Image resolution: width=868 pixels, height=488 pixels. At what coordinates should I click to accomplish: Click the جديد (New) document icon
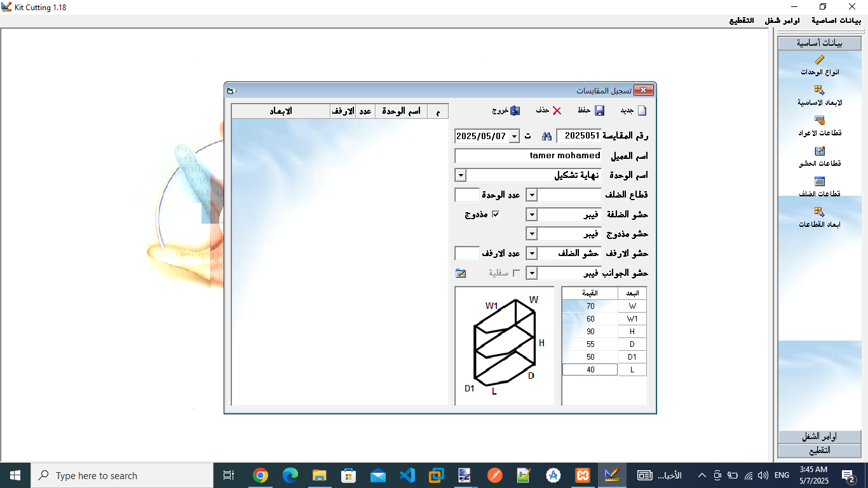click(642, 111)
